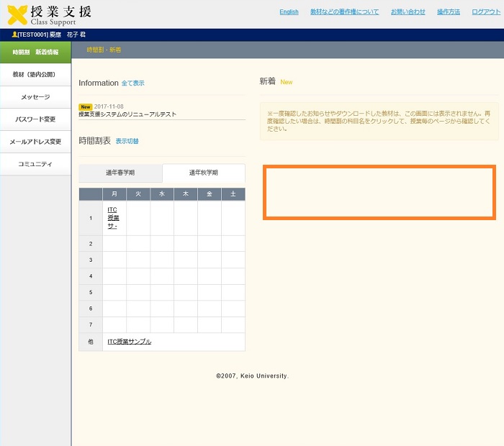This screenshot has width=504, height=446.
Task: Open ITC授業 class in Monday period 1
Action: [x=113, y=218]
